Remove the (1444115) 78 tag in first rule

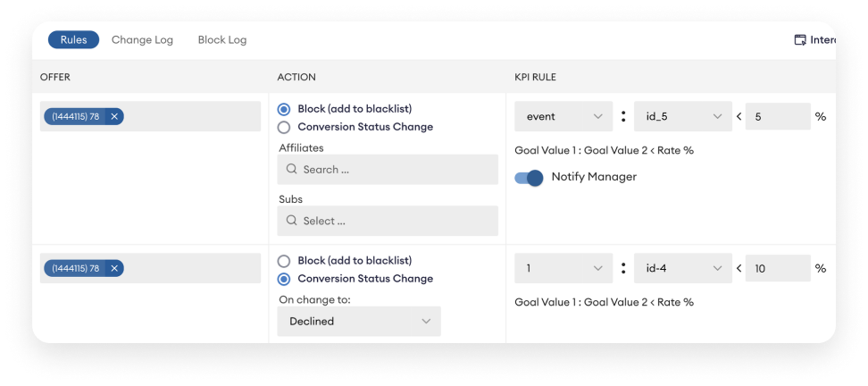click(114, 116)
